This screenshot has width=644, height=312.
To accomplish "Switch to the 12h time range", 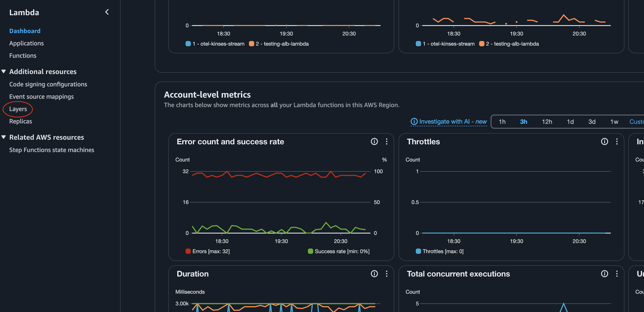I will click(548, 122).
